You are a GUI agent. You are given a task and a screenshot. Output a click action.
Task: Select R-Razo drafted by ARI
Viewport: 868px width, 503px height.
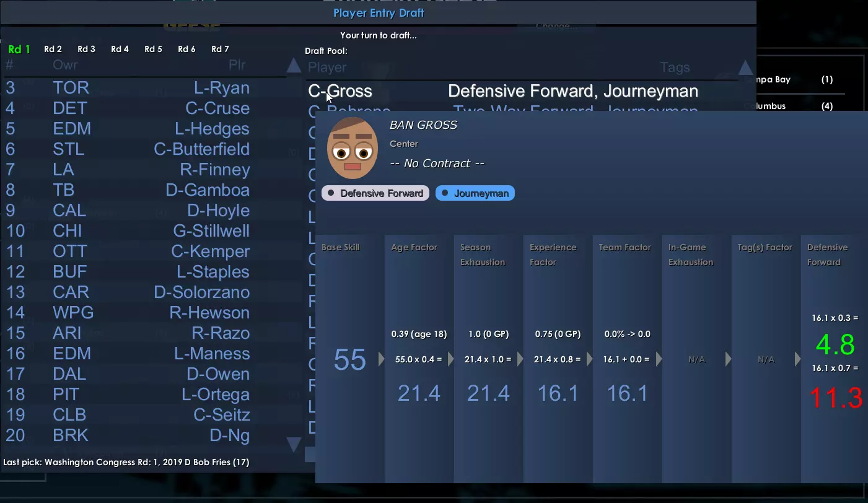(221, 333)
